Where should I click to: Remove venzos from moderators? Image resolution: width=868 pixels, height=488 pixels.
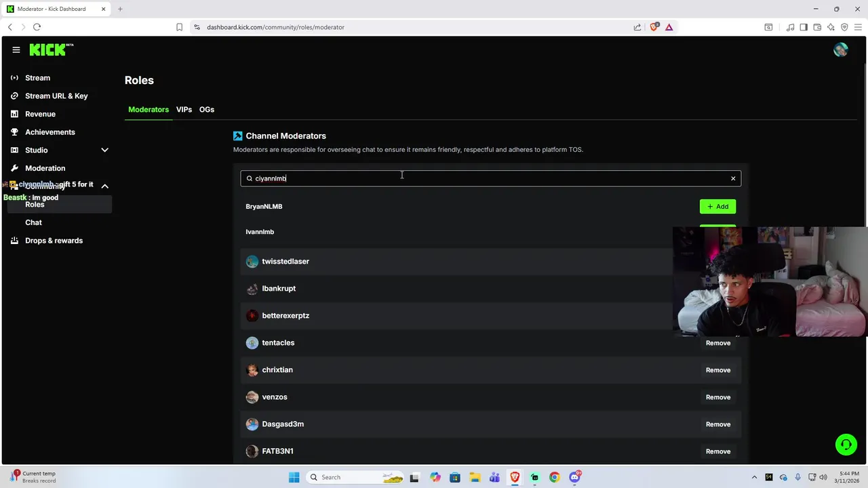[718, 397]
